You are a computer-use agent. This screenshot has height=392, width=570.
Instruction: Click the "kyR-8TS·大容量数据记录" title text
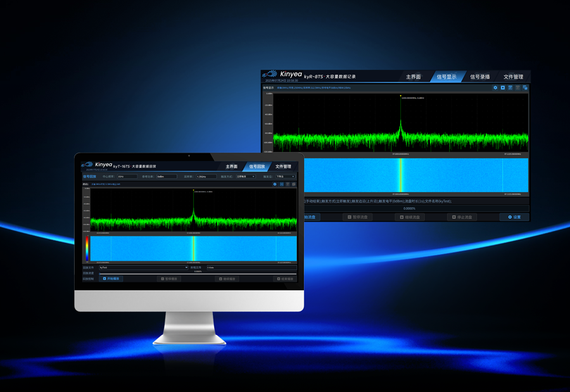click(330, 77)
